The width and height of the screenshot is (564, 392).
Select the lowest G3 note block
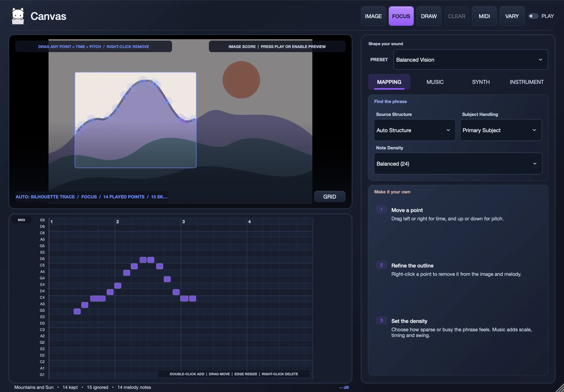click(x=77, y=311)
